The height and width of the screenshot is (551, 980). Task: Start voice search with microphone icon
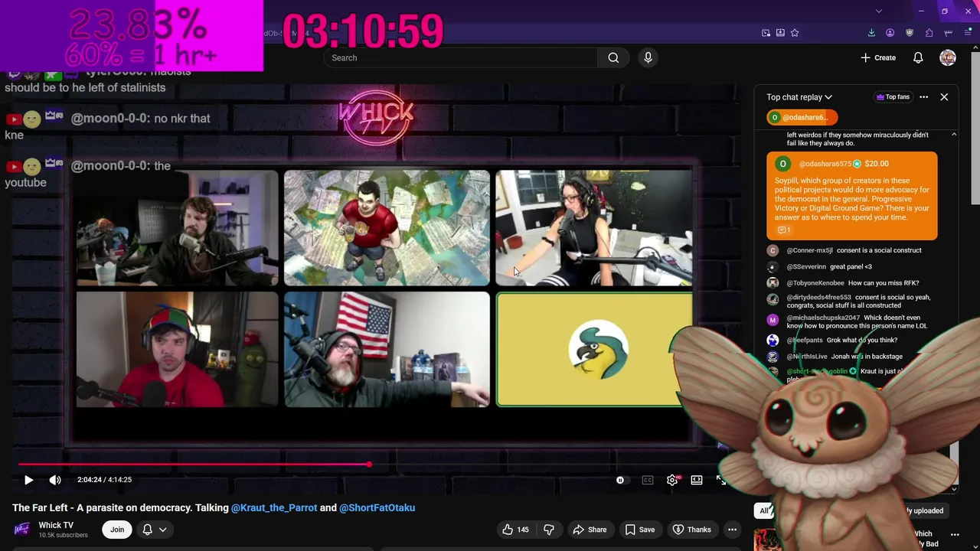(x=648, y=57)
